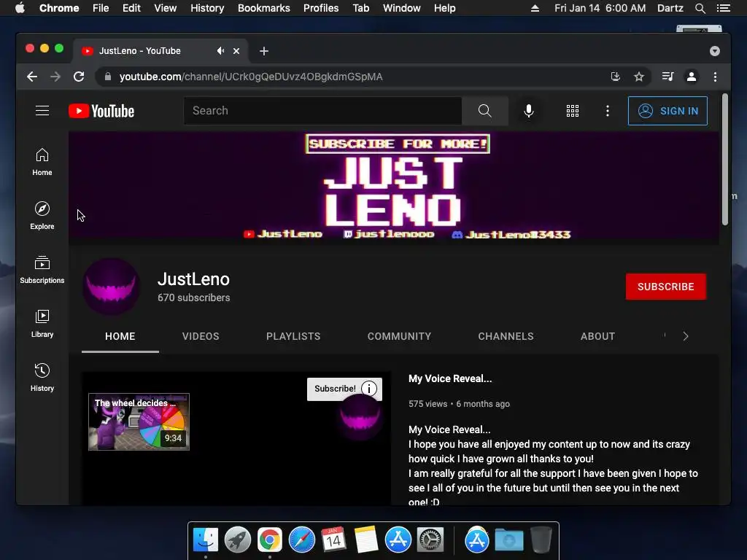
Task: Expand the tab search dropdown arrow
Action: (x=715, y=51)
